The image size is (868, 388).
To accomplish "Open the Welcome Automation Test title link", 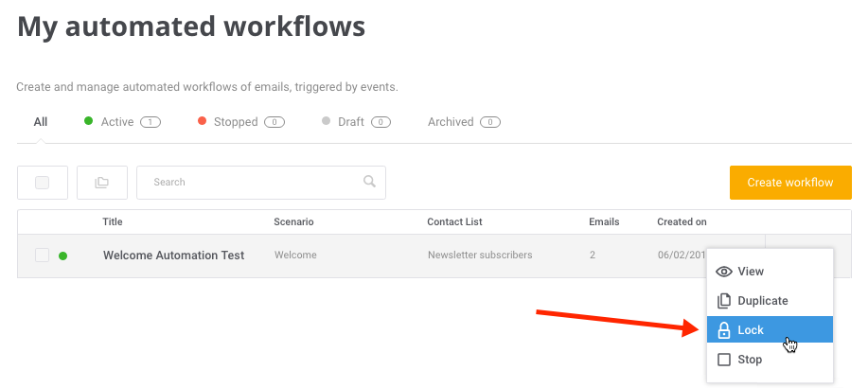I will (x=174, y=256).
